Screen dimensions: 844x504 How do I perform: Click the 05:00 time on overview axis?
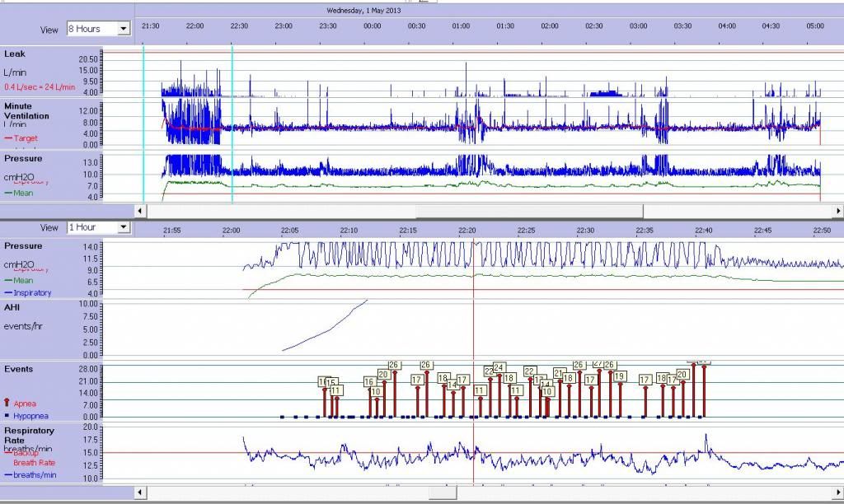(815, 26)
